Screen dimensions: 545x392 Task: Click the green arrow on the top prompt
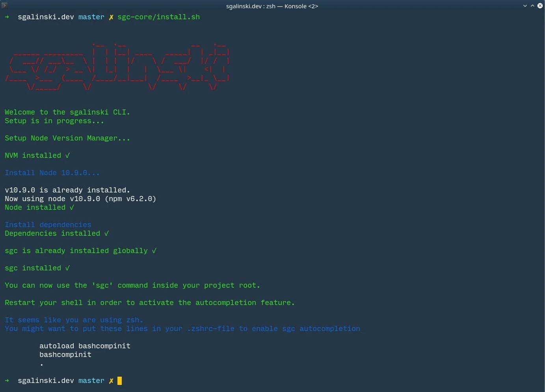[7, 17]
